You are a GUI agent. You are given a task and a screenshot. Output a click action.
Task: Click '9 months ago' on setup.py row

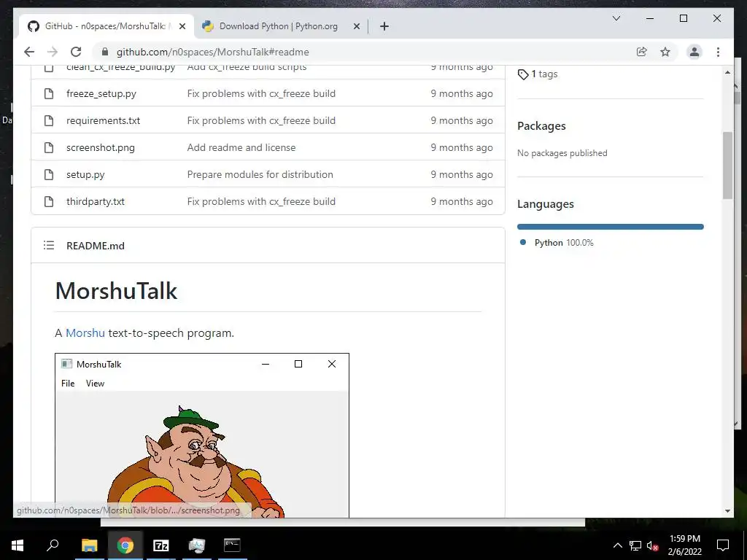coord(462,174)
